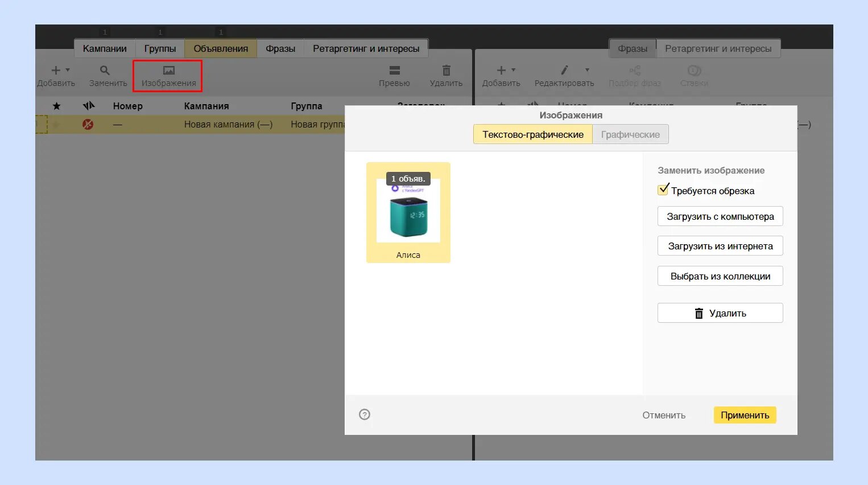Click the left pane Добавить plus icon

(x=56, y=70)
